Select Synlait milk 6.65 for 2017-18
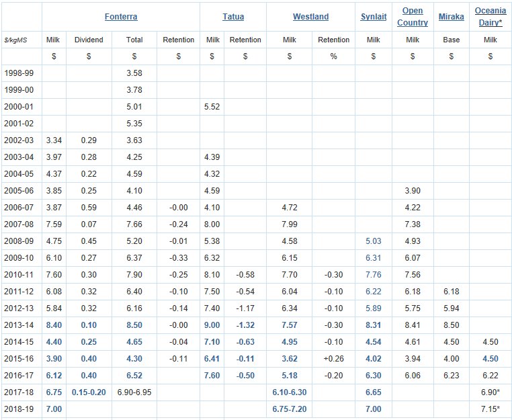Image resolution: width=512 pixels, height=420 pixels. (x=373, y=392)
